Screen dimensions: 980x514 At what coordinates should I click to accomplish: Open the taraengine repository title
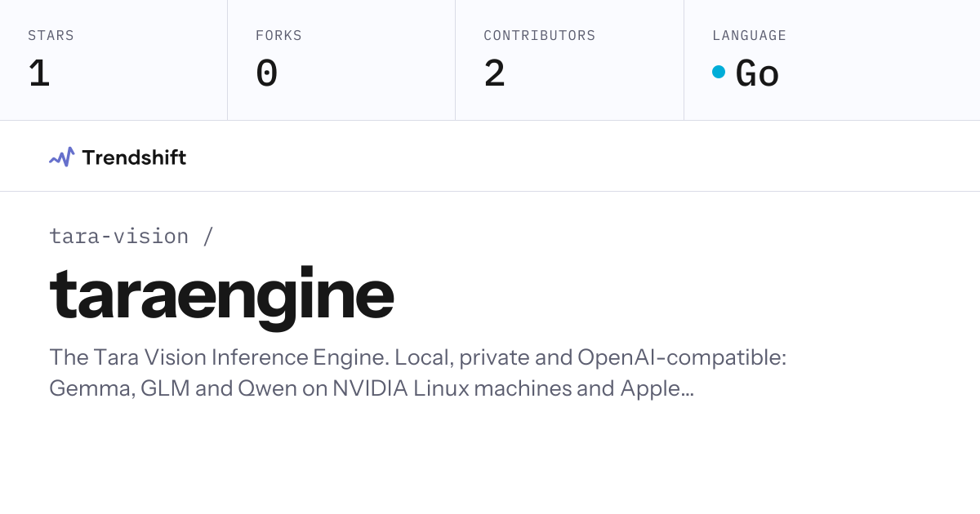(222, 297)
